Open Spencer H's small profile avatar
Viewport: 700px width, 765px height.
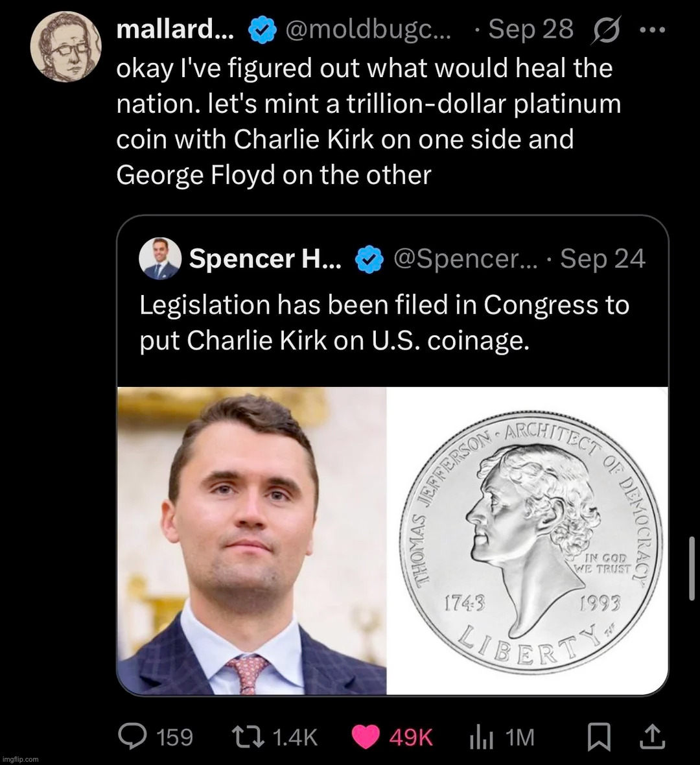pyautogui.click(x=159, y=259)
